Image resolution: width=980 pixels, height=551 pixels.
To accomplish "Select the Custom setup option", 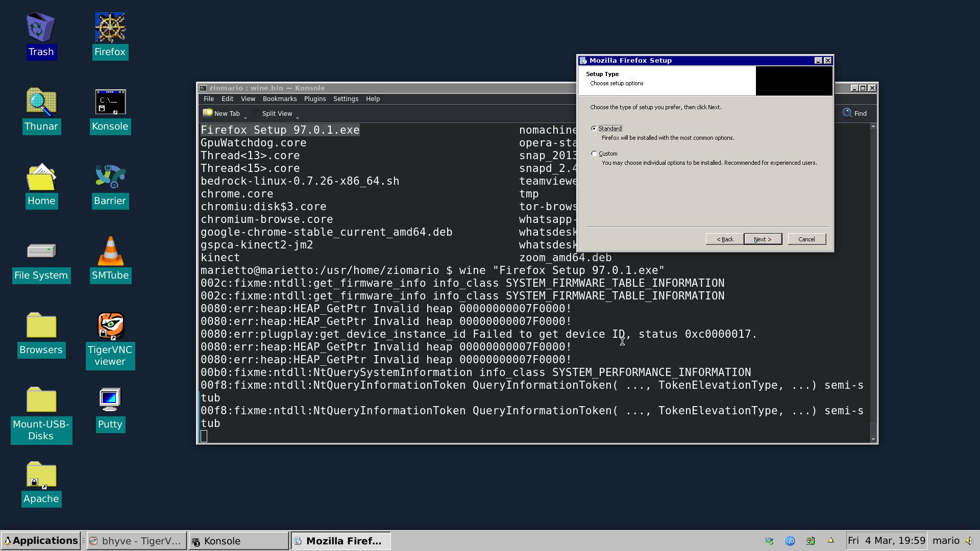I will 594,153.
